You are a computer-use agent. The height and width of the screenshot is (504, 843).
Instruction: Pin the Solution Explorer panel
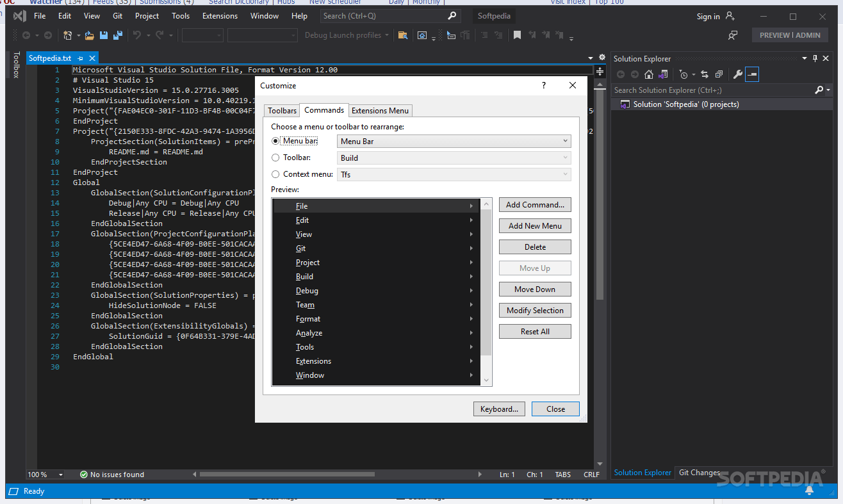(x=815, y=58)
